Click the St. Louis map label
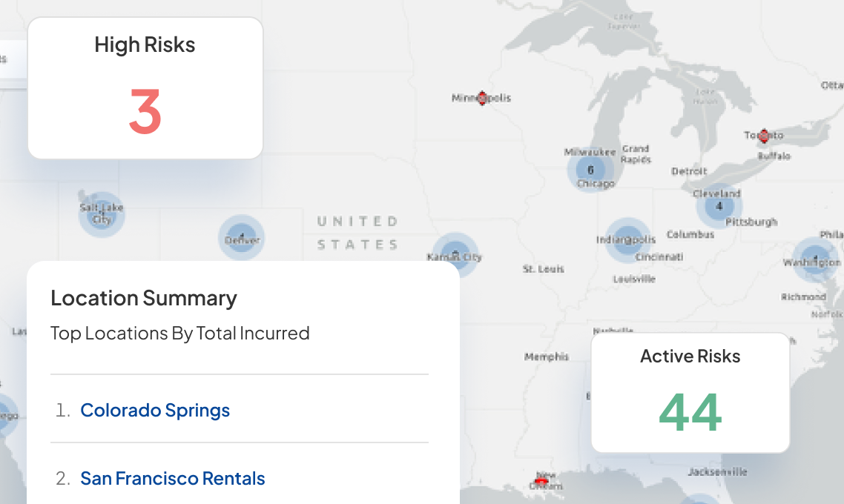Image resolution: width=844 pixels, height=504 pixels. click(x=544, y=268)
